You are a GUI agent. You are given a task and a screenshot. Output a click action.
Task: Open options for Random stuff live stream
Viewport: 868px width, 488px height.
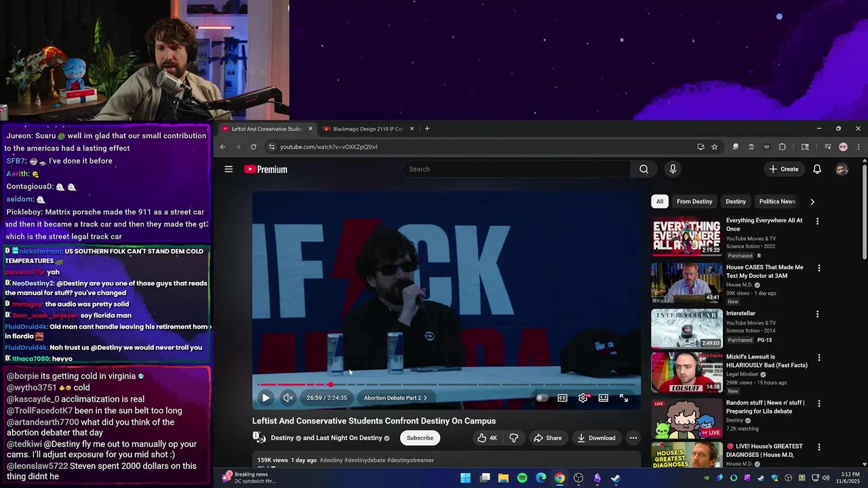pyautogui.click(x=818, y=403)
